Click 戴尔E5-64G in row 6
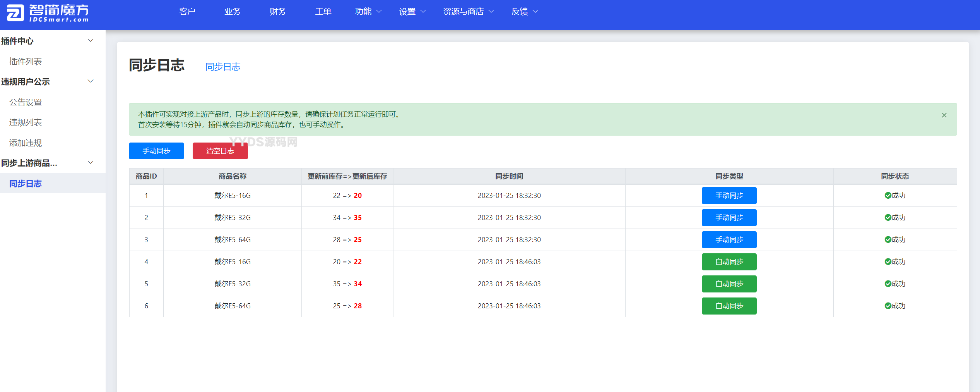This screenshot has width=980, height=392. pyautogui.click(x=233, y=306)
